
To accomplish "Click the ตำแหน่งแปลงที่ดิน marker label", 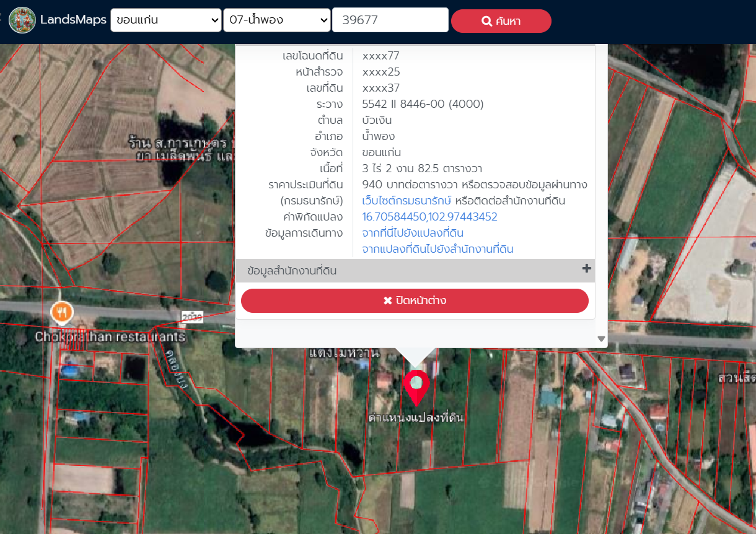I will pyautogui.click(x=416, y=418).
